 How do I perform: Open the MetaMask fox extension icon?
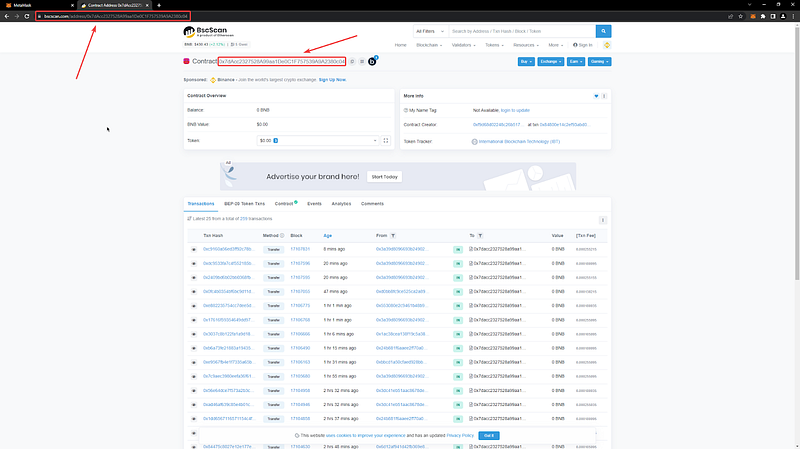pyautogui.click(x=753, y=16)
